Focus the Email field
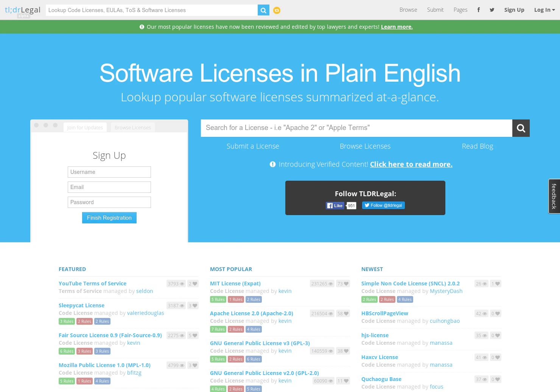 pos(109,187)
